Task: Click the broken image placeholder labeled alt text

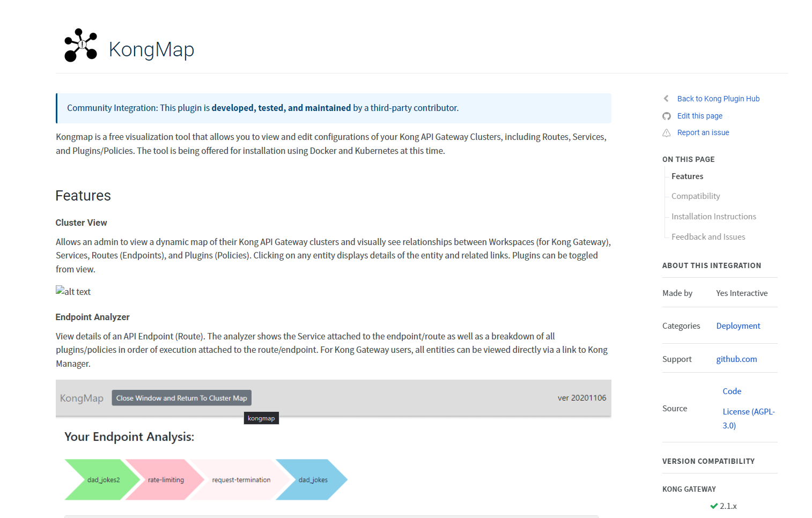Action: pyautogui.click(x=73, y=291)
